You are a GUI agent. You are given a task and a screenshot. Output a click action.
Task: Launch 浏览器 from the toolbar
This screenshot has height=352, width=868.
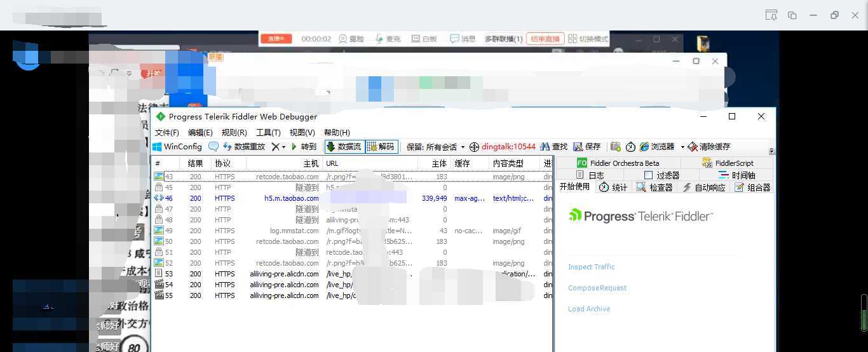(x=657, y=147)
